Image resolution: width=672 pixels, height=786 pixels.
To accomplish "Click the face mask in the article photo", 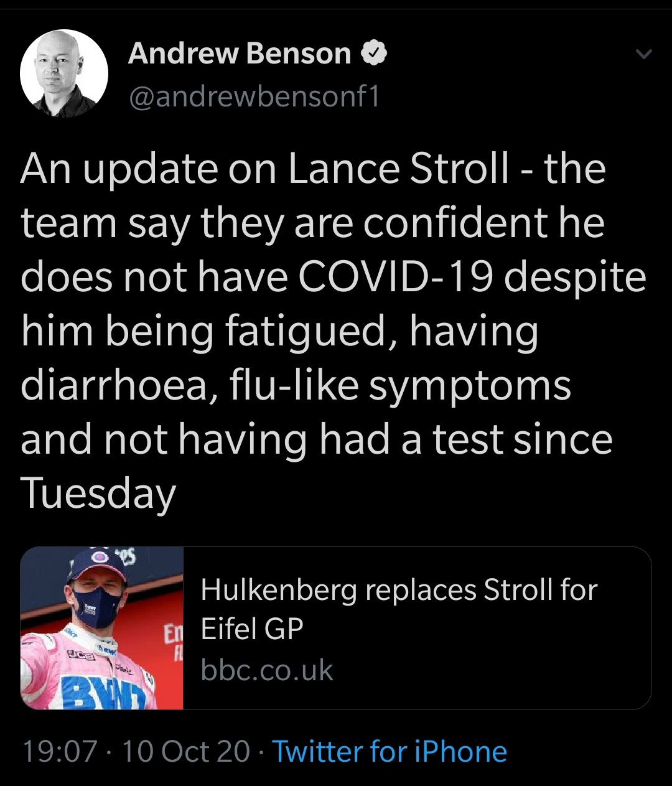I will coord(100,602).
